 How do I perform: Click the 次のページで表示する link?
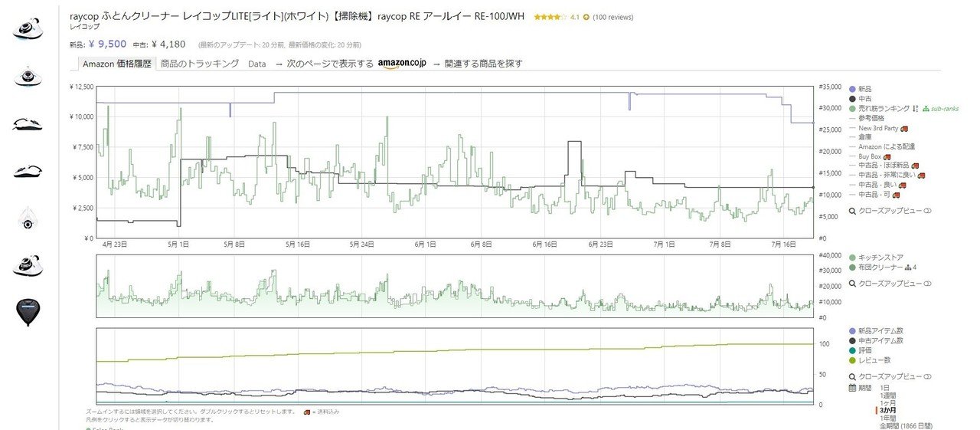331,64
